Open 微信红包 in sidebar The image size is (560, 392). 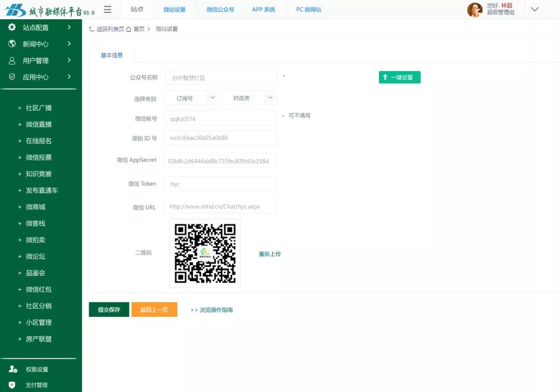point(38,289)
